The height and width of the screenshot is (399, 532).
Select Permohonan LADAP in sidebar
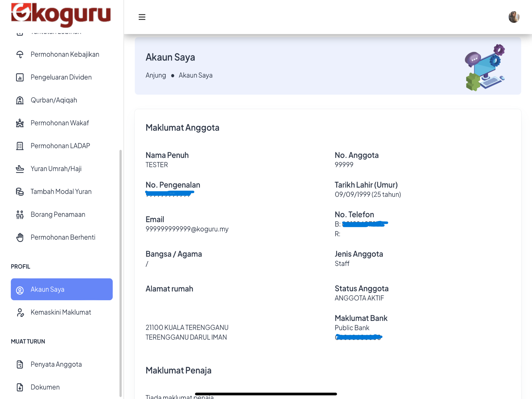(x=62, y=146)
